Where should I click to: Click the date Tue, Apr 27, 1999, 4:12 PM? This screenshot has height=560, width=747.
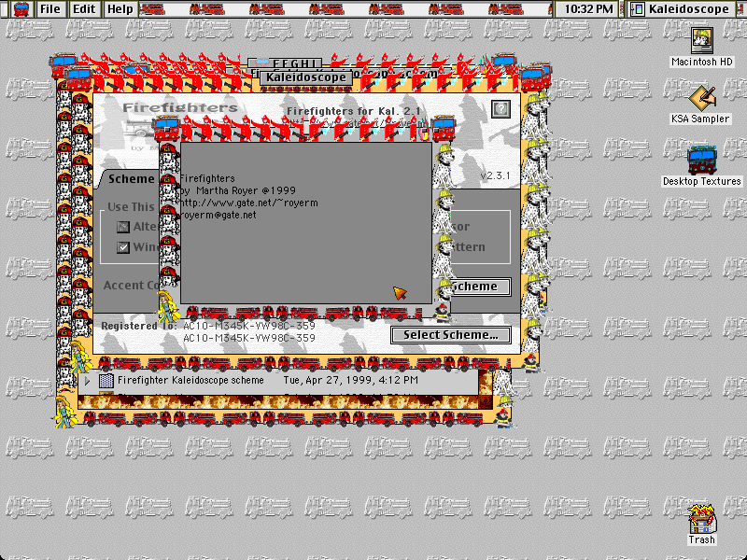(351, 381)
